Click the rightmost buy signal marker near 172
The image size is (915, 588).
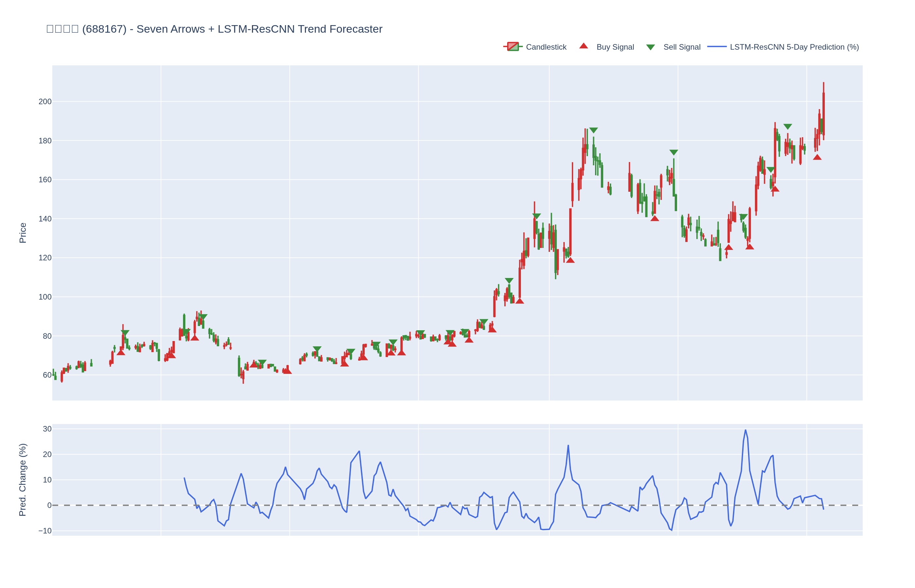point(817,157)
